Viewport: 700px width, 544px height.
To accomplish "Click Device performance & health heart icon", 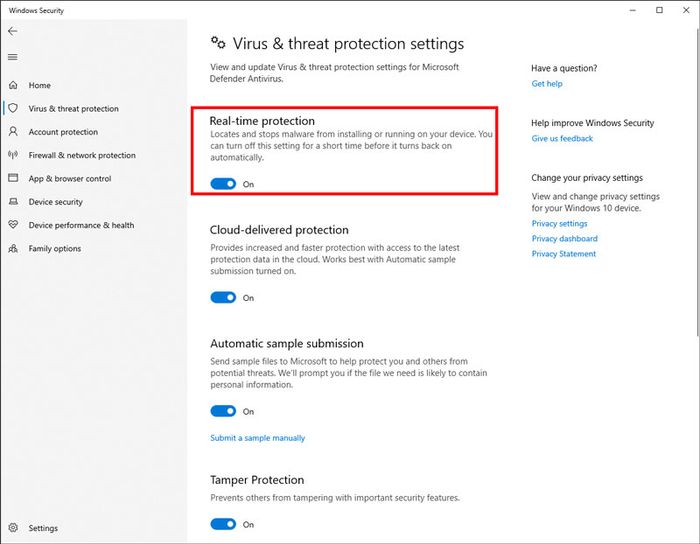I will [x=13, y=224].
